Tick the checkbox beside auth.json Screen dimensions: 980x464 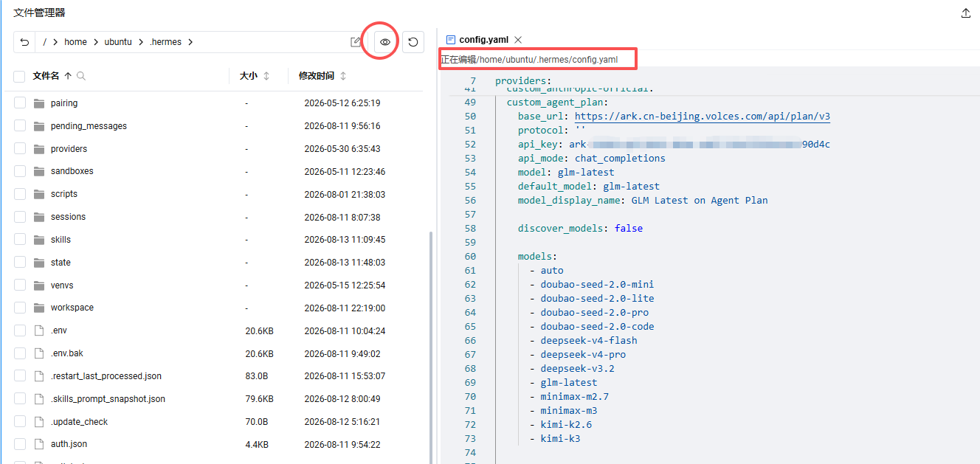pos(20,444)
